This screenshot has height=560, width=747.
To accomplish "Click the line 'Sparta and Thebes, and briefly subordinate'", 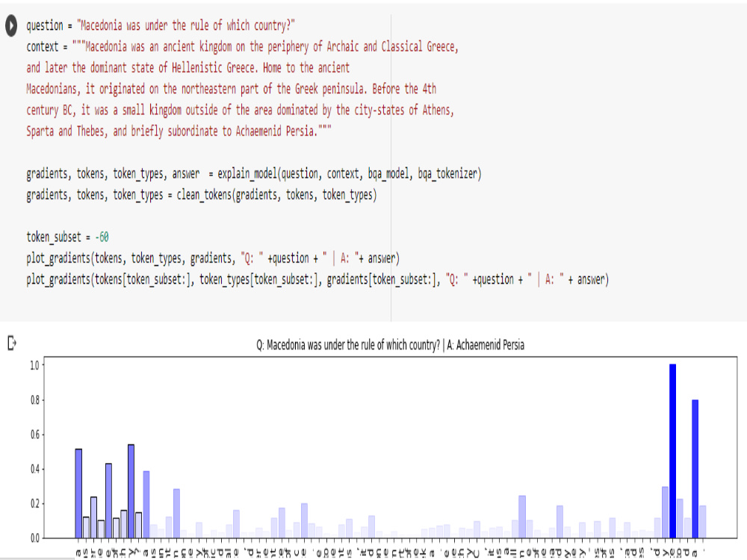I will (x=179, y=131).
